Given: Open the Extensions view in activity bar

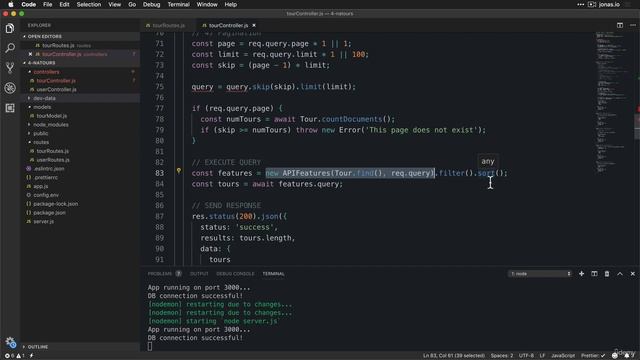Looking at the screenshot, I should pyautogui.click(x=10, y=108).
